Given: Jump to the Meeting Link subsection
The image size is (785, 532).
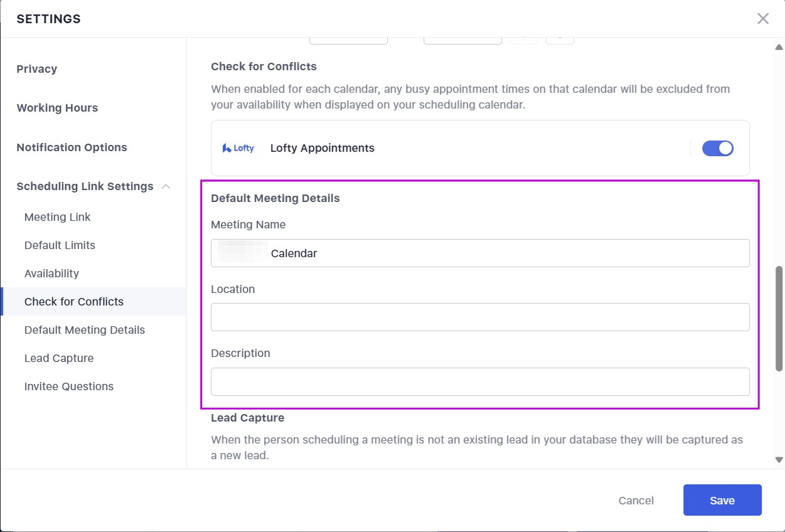Looking at the screenshot, I should coord(58,217).
